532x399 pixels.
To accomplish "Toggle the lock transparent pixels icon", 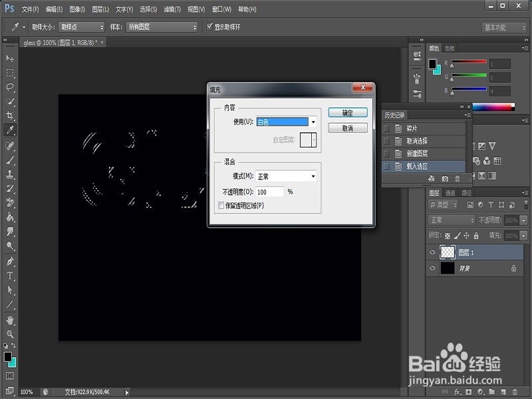I will (x=448, y=235).
